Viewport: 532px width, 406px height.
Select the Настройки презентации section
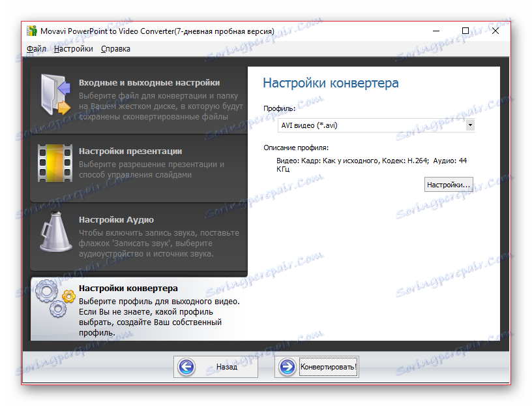tap(139, 168)
